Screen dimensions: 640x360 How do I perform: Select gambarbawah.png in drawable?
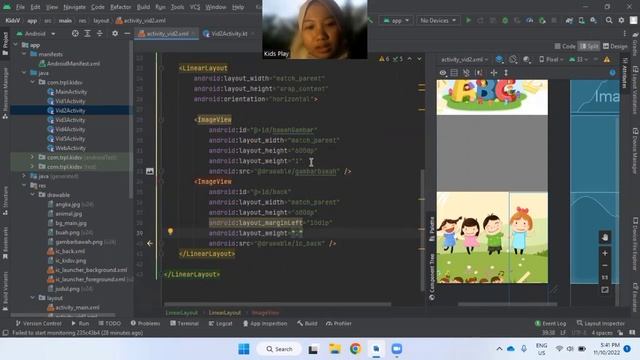pos(79,242)
